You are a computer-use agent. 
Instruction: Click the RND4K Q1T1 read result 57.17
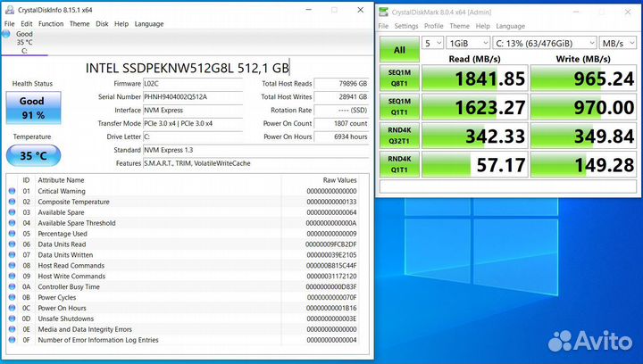point(475,164)
